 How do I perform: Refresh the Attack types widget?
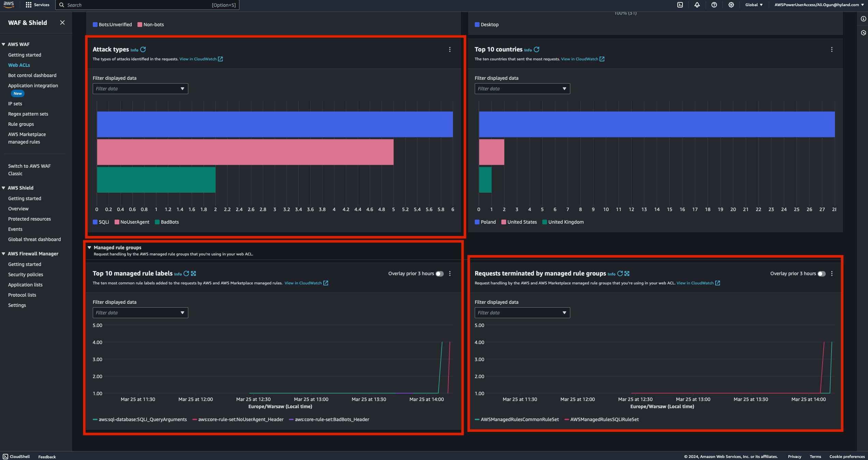pyautogui.click(x=143, y=49)
